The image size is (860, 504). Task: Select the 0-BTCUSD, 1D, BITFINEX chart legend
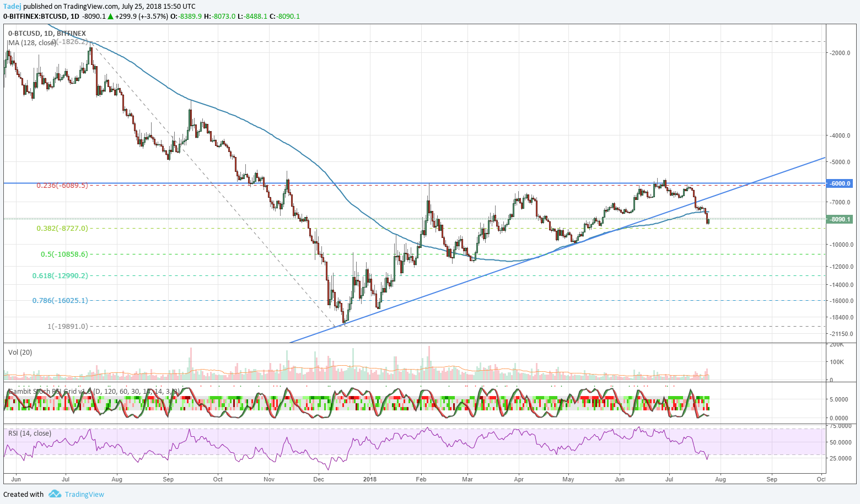pos(47,34)
